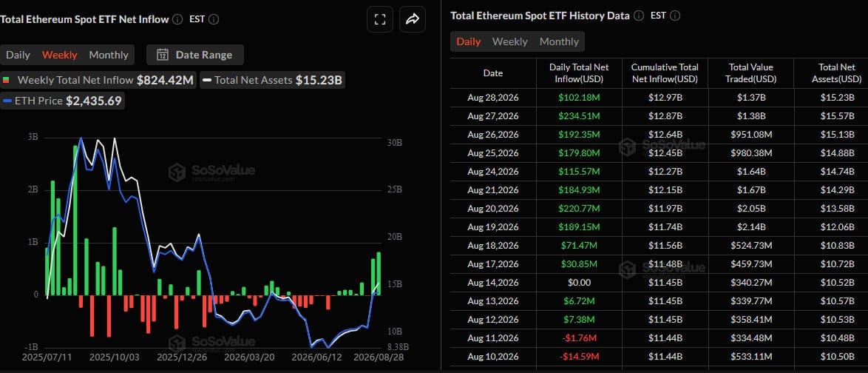868x373 pixels.
Task: Click the $824.42M weekly net inflow value
Action: (165, 81)
